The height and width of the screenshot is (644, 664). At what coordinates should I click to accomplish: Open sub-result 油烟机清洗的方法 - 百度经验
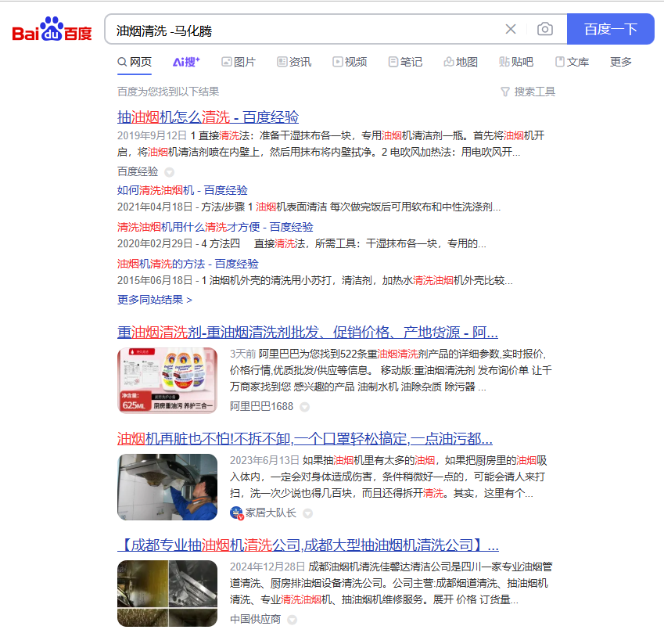click(x=188, y=264)
